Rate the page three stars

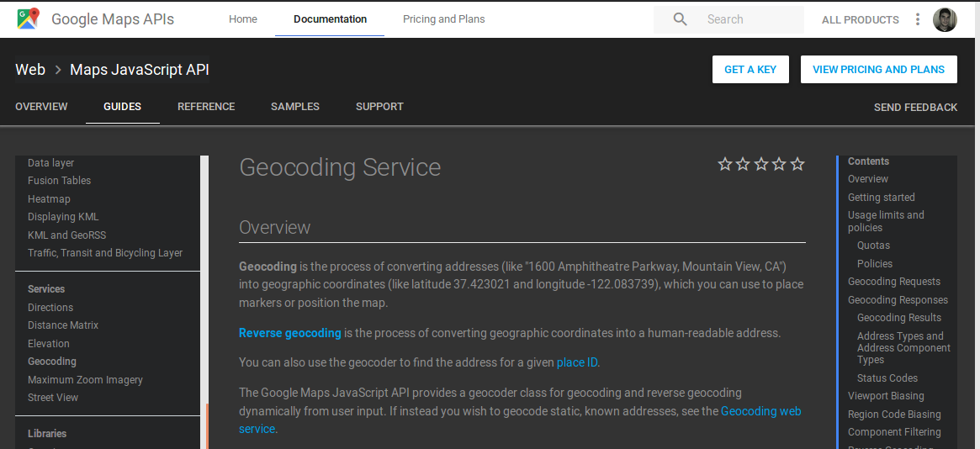point(760,164)
